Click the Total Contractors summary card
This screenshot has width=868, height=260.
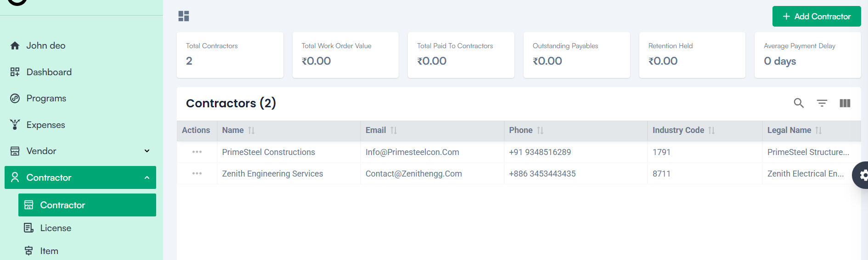click(230, 55)
